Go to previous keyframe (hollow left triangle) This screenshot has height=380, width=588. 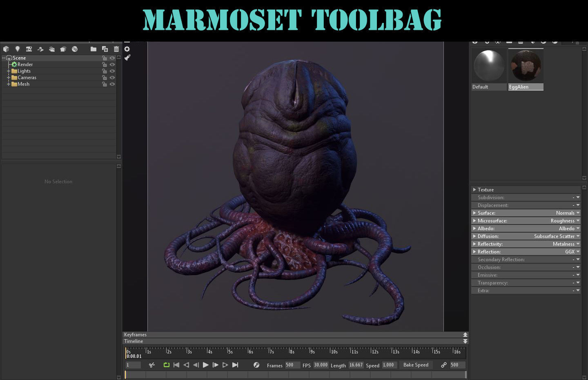[186, 365]
